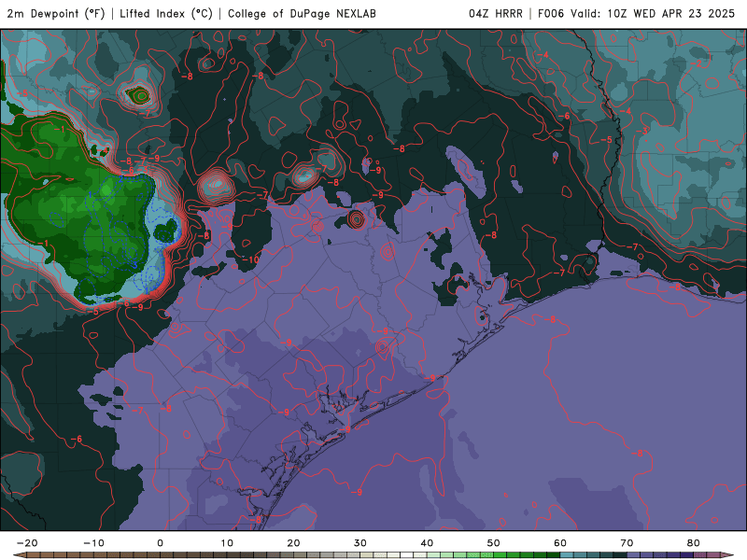Click the 60 label on the color scale
Screen dimensions: 747x560
[560, 543]
